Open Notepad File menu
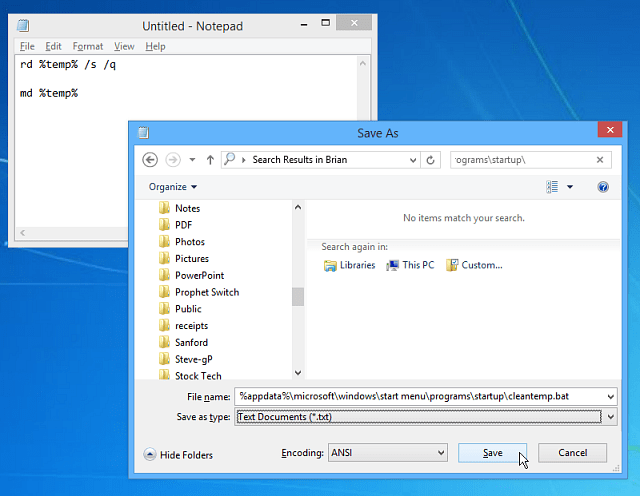 point(27,46)
